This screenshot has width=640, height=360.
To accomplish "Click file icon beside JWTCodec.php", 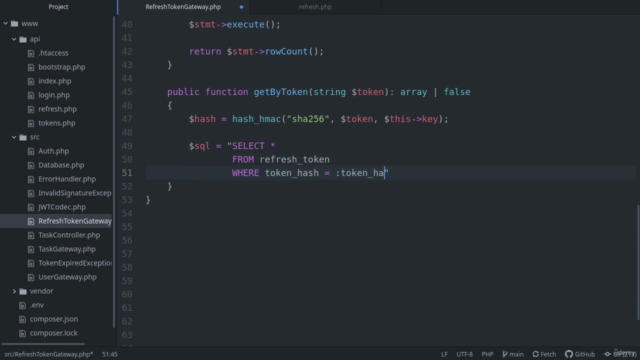I will [x=31, y=207].
